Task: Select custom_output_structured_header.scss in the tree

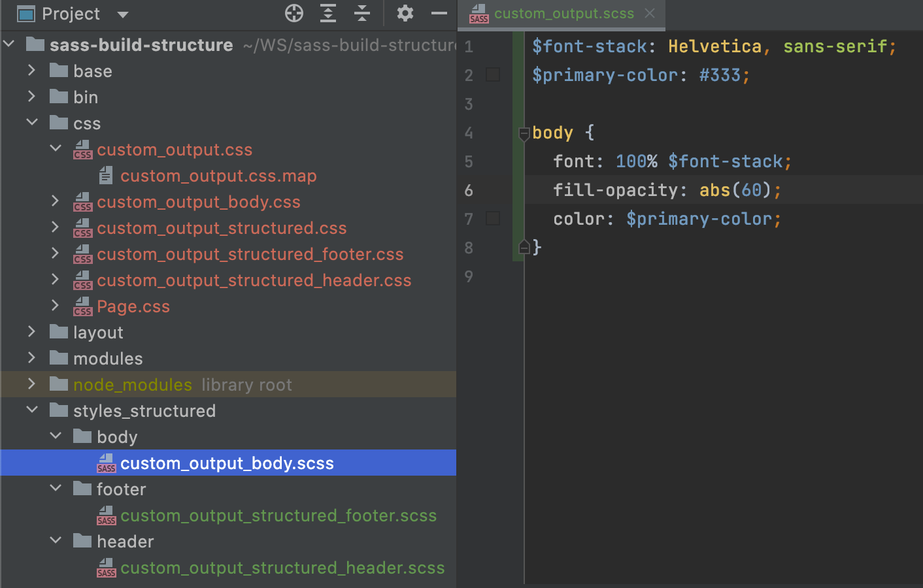Action: pos(282,568)
